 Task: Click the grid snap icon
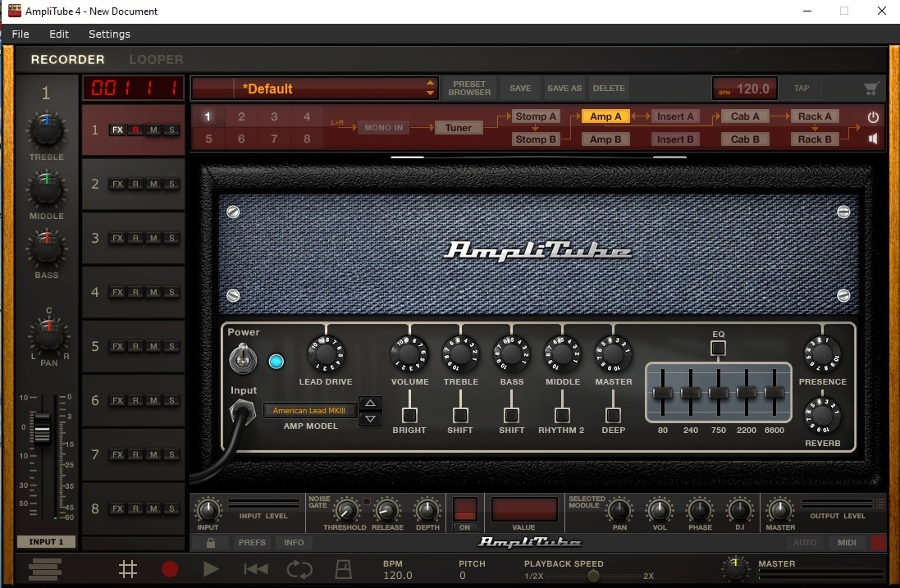pyautogui.click(x=127, y=569)
